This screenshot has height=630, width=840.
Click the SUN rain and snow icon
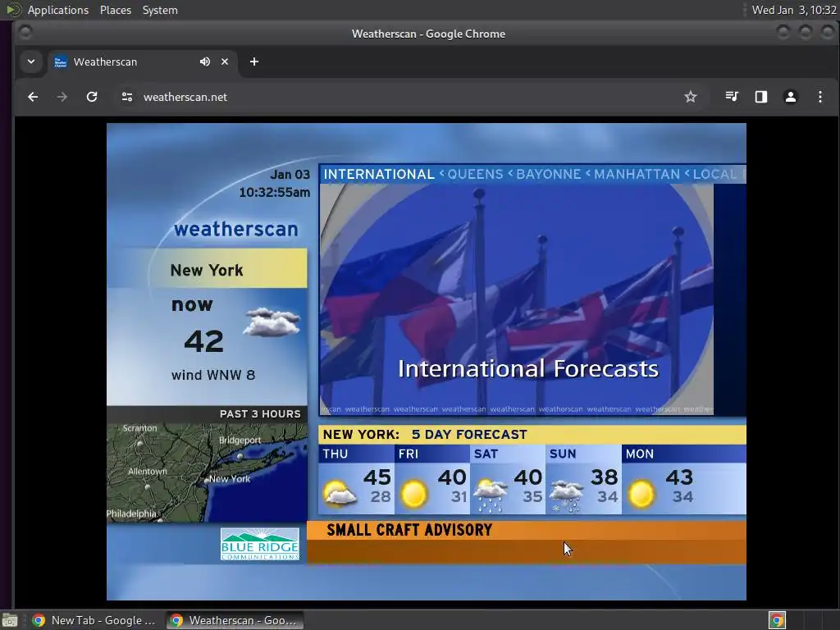(x=566, y=496)
